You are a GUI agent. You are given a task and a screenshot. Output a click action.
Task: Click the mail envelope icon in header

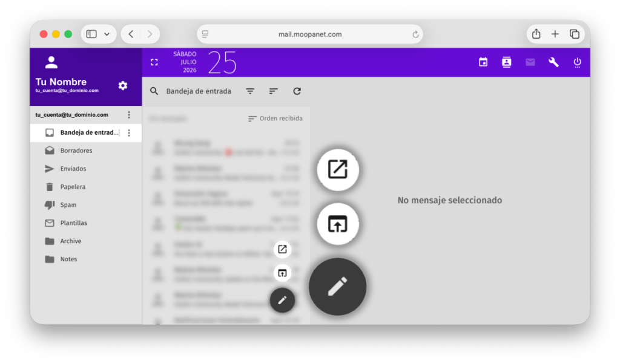point(530,62)
